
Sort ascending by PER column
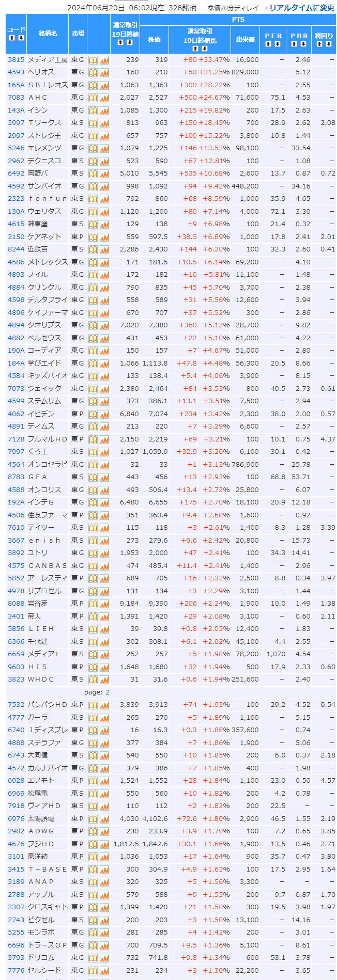(268, 44)
